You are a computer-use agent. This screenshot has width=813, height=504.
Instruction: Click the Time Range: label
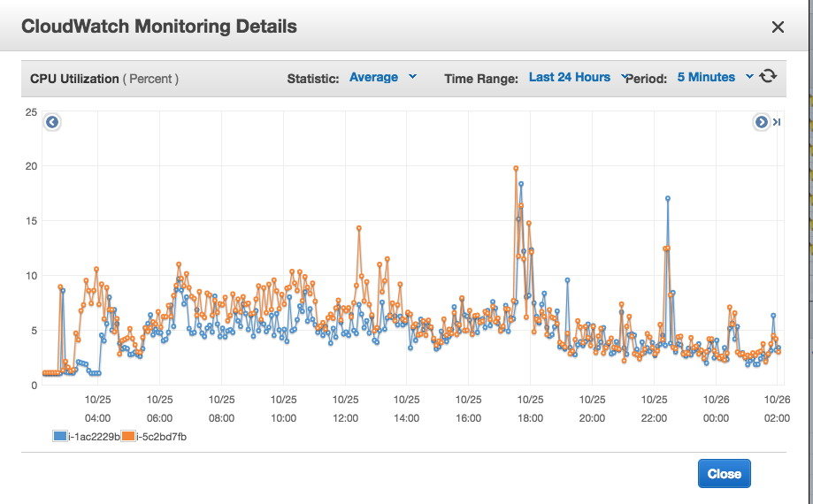click(x=481, y=79)
